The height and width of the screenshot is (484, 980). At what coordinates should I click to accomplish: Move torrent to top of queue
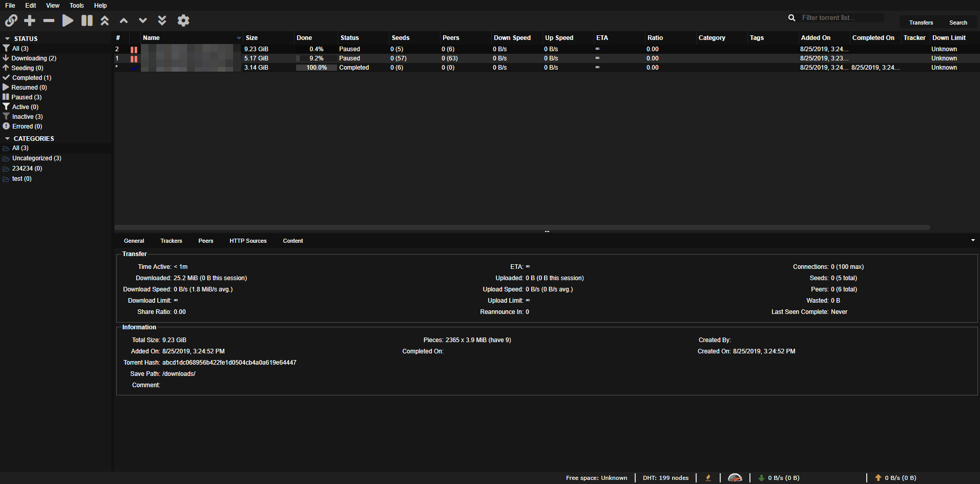105,20
